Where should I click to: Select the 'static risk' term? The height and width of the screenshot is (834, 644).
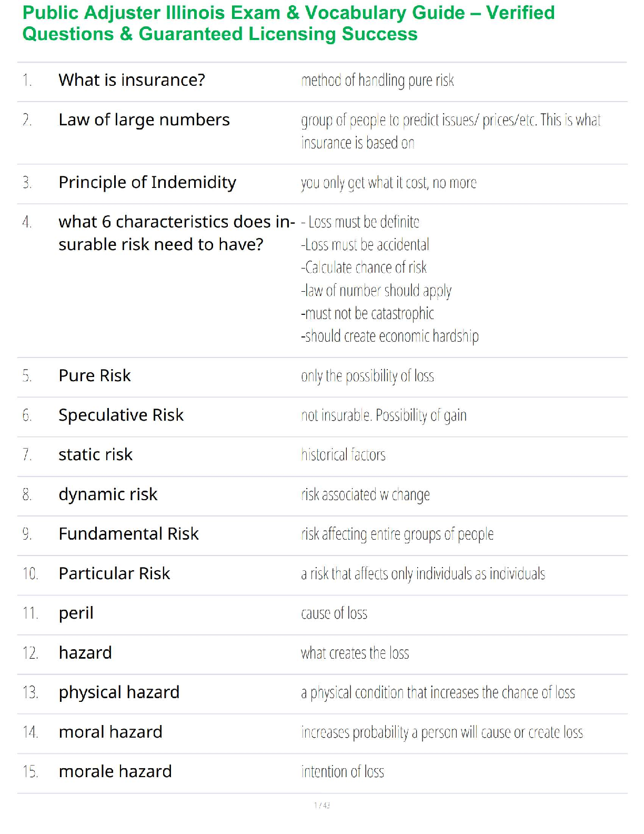(x=95, y=454)
